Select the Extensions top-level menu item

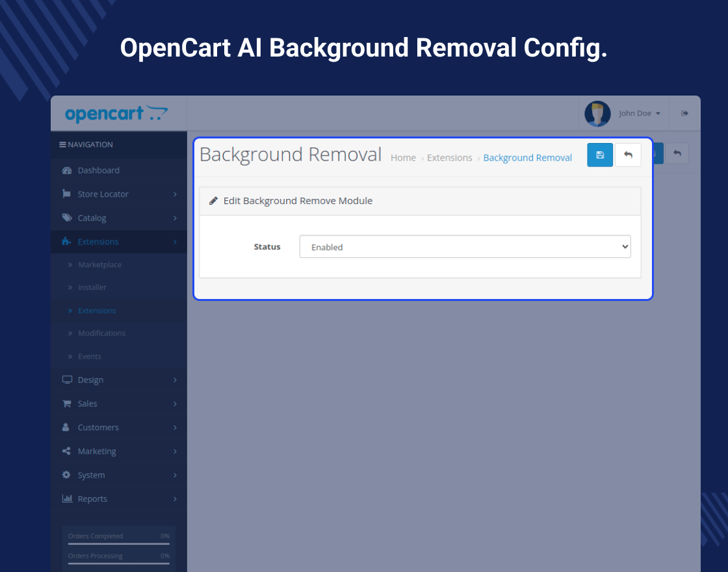tap(119, 241)
